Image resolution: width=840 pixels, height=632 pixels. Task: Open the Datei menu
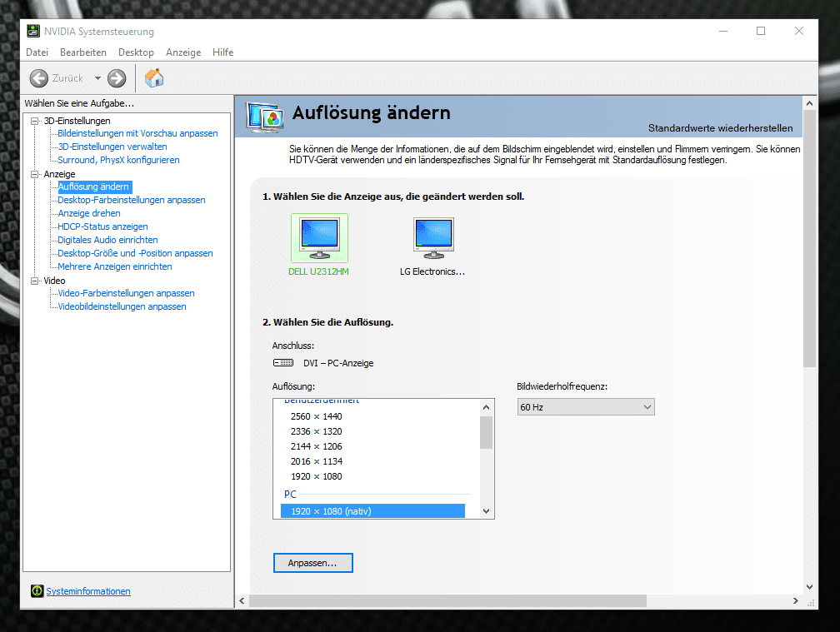coord(37,52)
